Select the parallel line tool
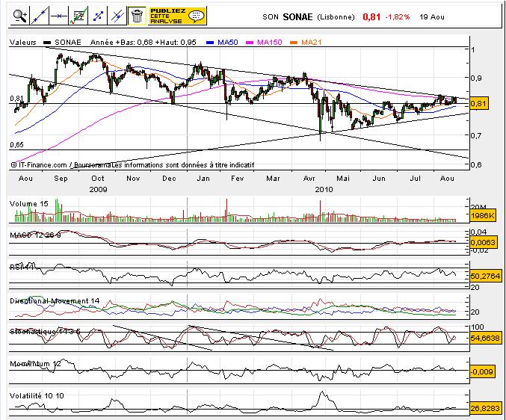Viewport: 506px width, 420px height. click(x=117, y=16)
